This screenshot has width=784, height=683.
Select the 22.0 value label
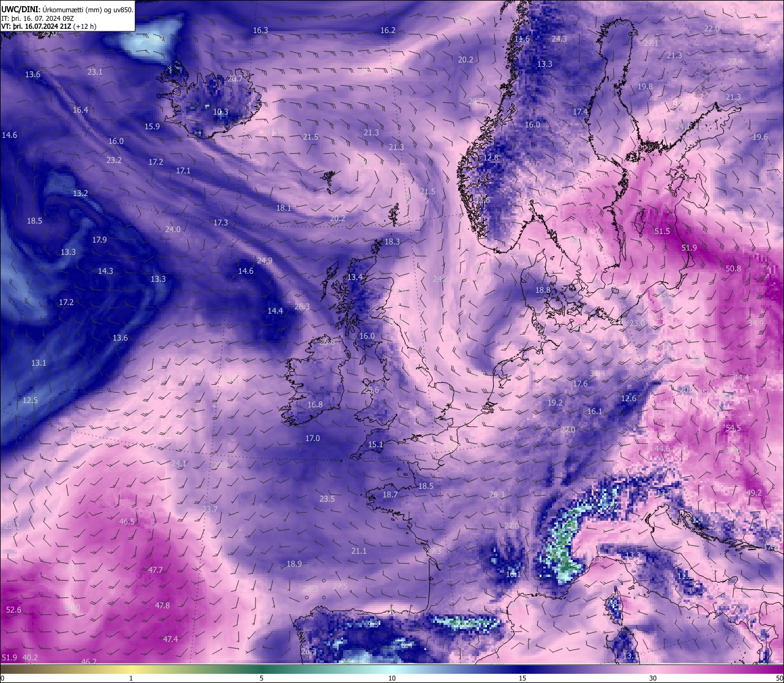pyautogui.click(x=712, y=29)
